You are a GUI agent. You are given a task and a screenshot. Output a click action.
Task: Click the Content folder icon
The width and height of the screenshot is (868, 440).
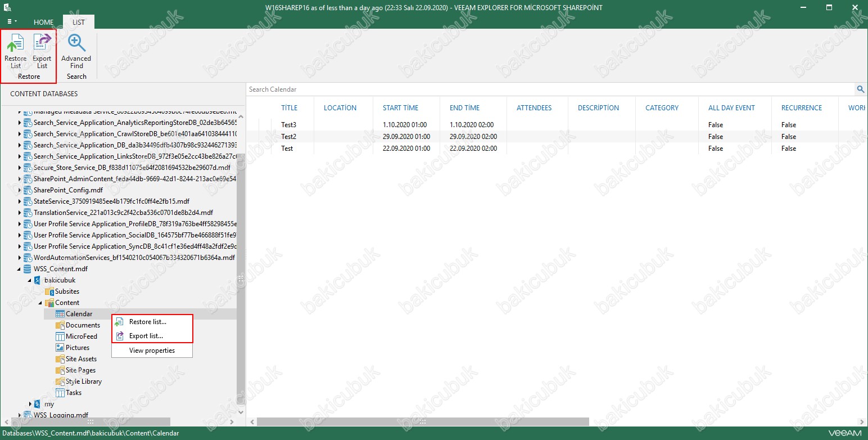click(49, 303)
